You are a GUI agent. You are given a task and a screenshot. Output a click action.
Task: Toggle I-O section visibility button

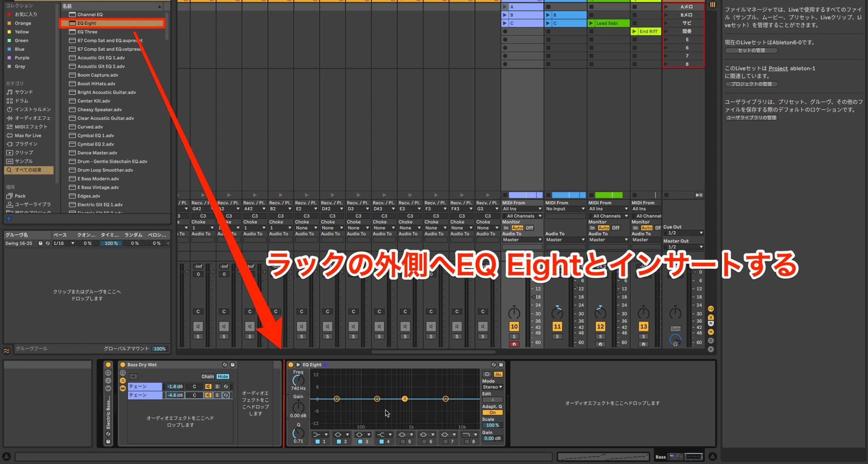click(x=711, y=309)
